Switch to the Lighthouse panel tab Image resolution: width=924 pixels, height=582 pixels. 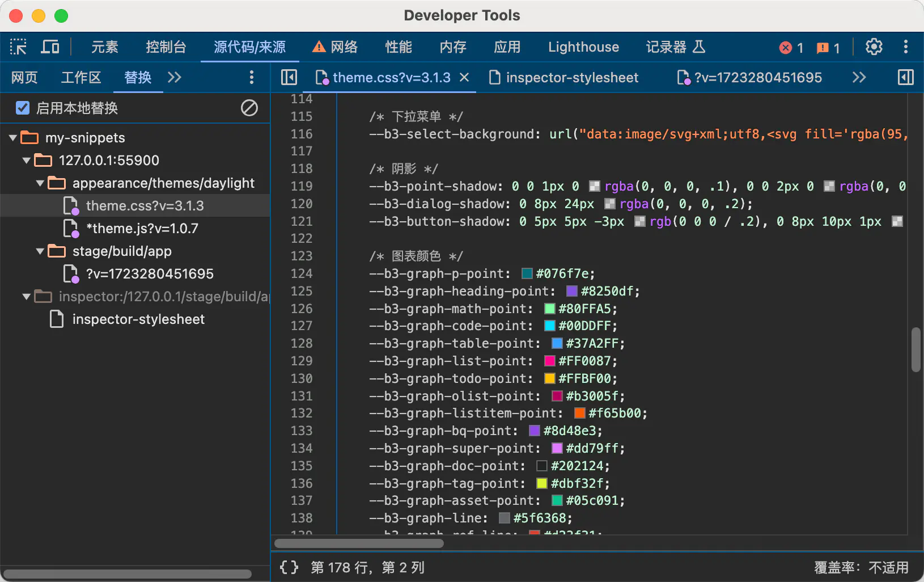click(x=583, y=47)
